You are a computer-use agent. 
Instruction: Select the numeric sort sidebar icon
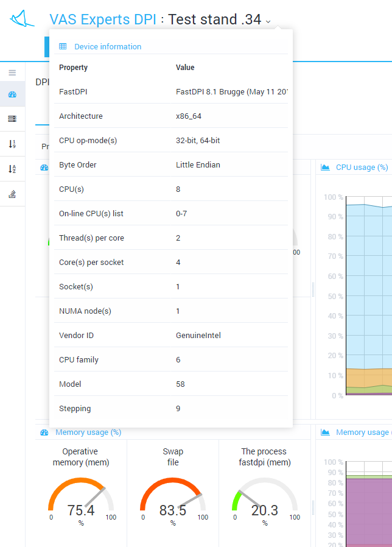pyautogui.click(x=12, y=144)
